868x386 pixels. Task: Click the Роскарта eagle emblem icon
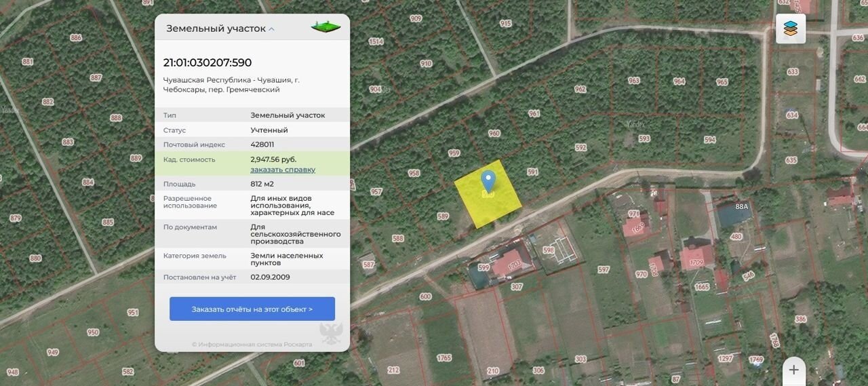click(x=332, y=333)
